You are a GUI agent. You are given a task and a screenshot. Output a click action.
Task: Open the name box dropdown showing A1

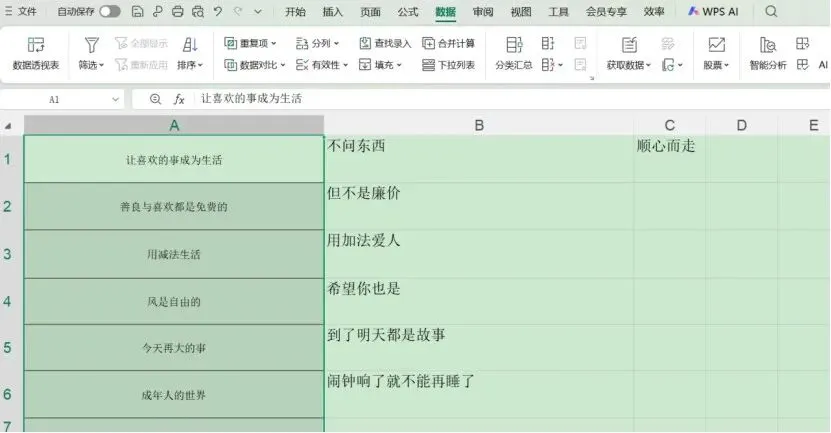click(116, 100)
